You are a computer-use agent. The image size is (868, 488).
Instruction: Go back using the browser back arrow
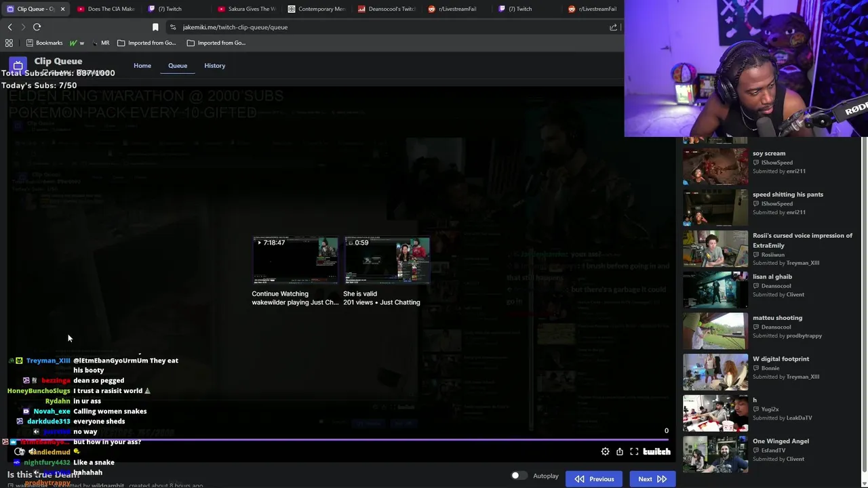[x=9, y=27]
